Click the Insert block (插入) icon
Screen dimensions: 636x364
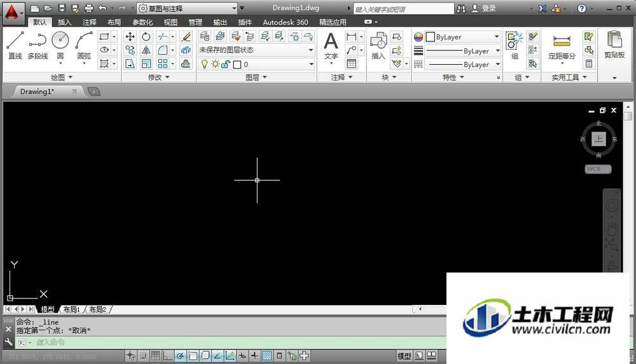pos(378,46)
